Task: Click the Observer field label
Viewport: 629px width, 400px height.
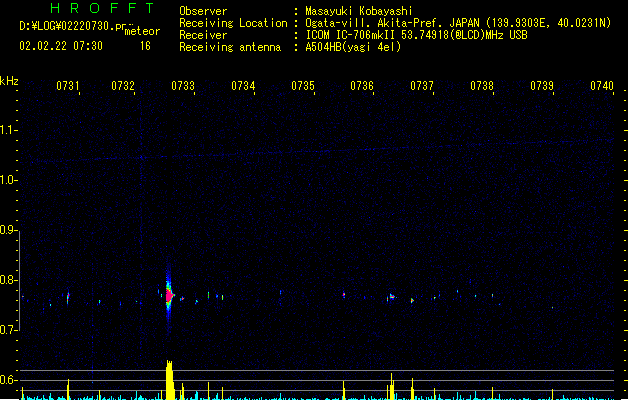Action: pos(203,11)
